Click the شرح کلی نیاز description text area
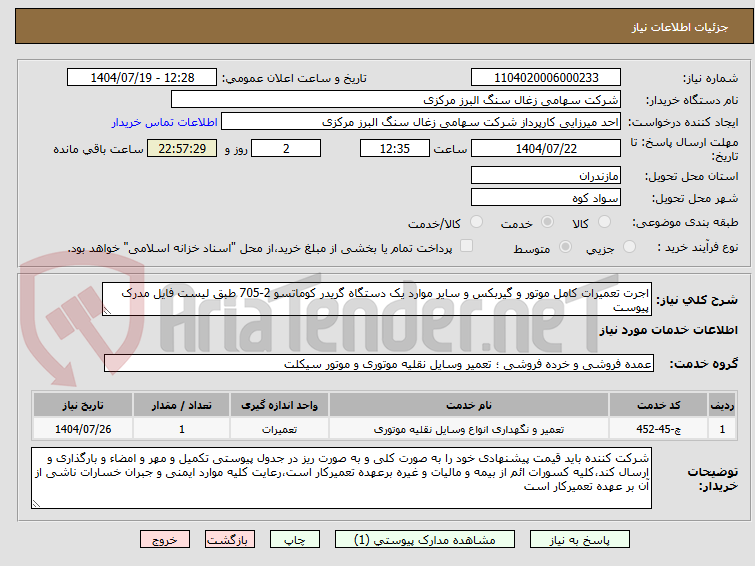The height and width of the screenshot is (566, 755). (377, 300)
